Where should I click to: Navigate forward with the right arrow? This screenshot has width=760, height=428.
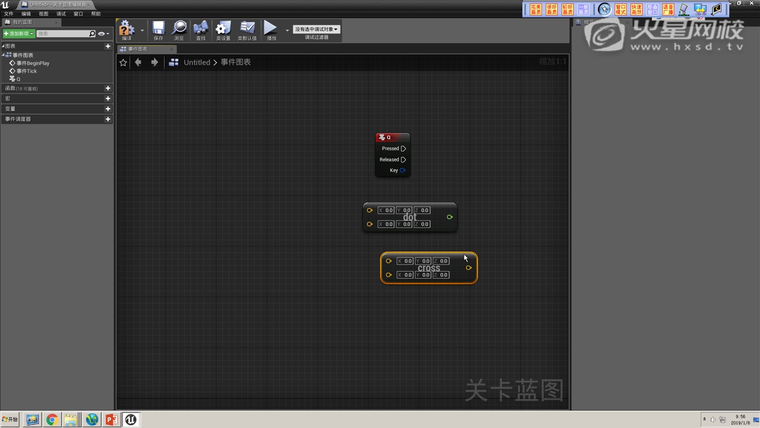pyautogui.click(x=154, y=62)
